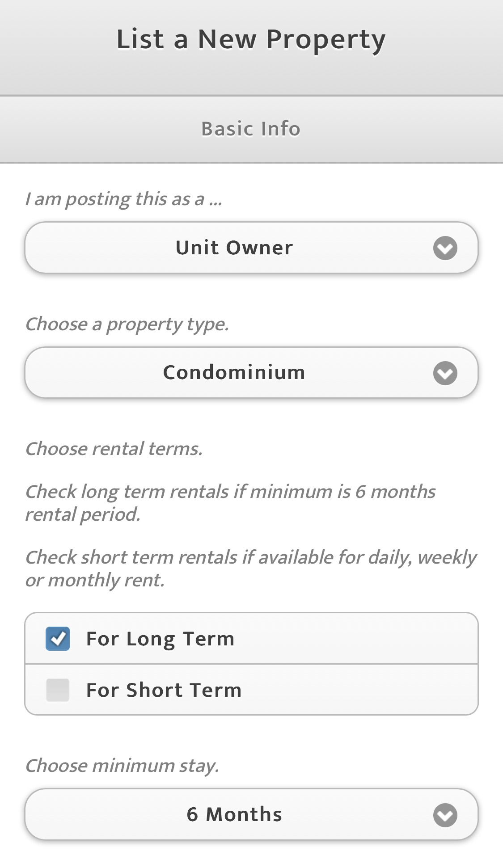Viewport: 503px width, 868px height.
Task: Tap the For Short Term label text
Action: [164, 690]
